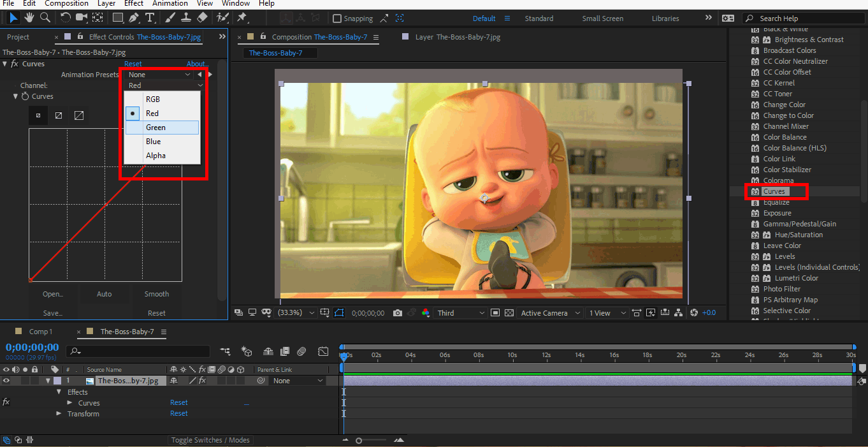This screenshot has width=868, height=447.
Task: Select the Clone Stamp tool
Action: tap(186, 18)
